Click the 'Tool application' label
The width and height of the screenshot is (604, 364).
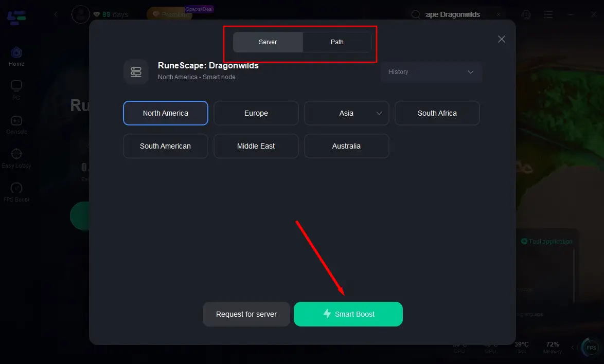[550, 241]
